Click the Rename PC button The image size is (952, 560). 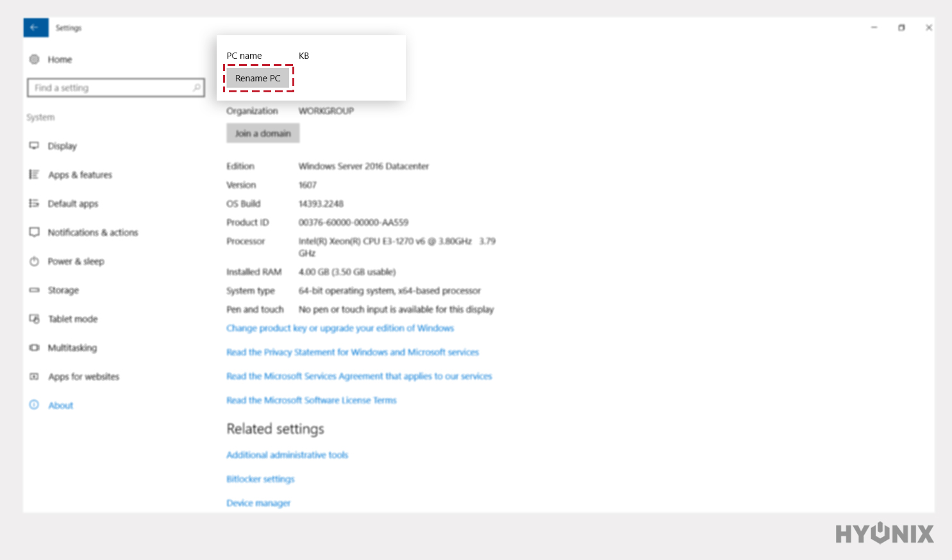[258, 78]
